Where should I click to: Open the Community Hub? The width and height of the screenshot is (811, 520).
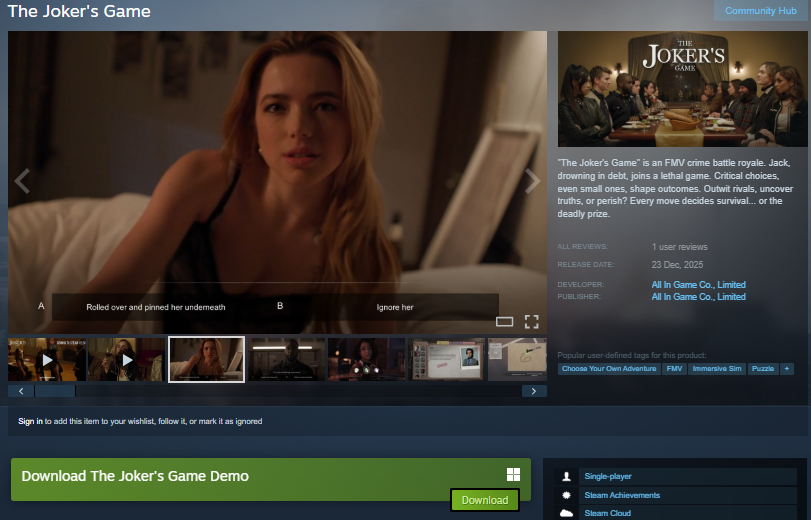(x=760, y=11)
